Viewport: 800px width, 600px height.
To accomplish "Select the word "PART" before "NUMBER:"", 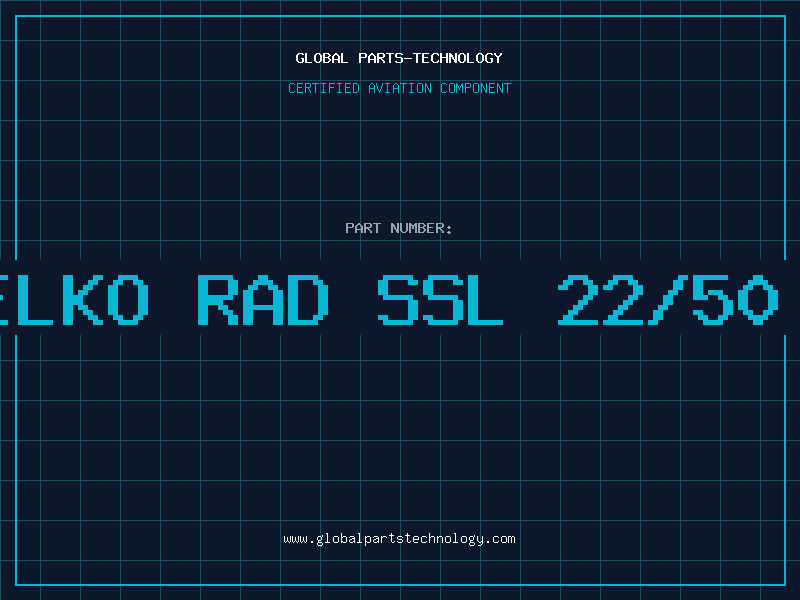I will 363,228.
